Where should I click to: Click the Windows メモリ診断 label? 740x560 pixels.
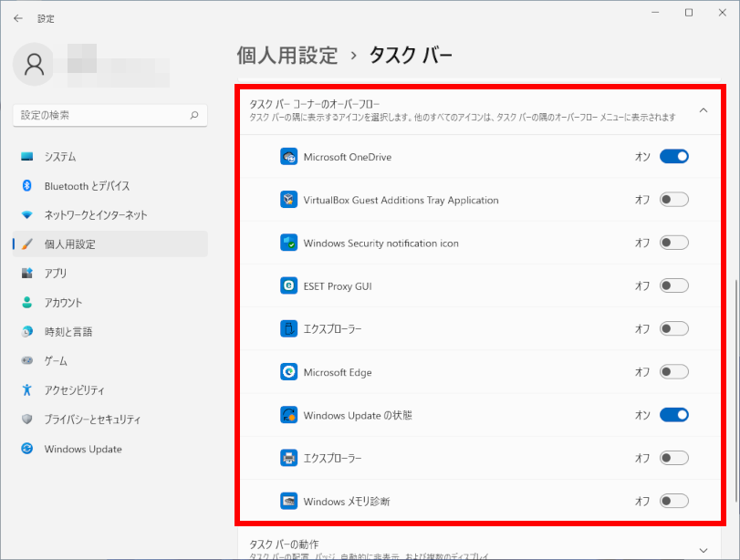click(x=347, y=501)
